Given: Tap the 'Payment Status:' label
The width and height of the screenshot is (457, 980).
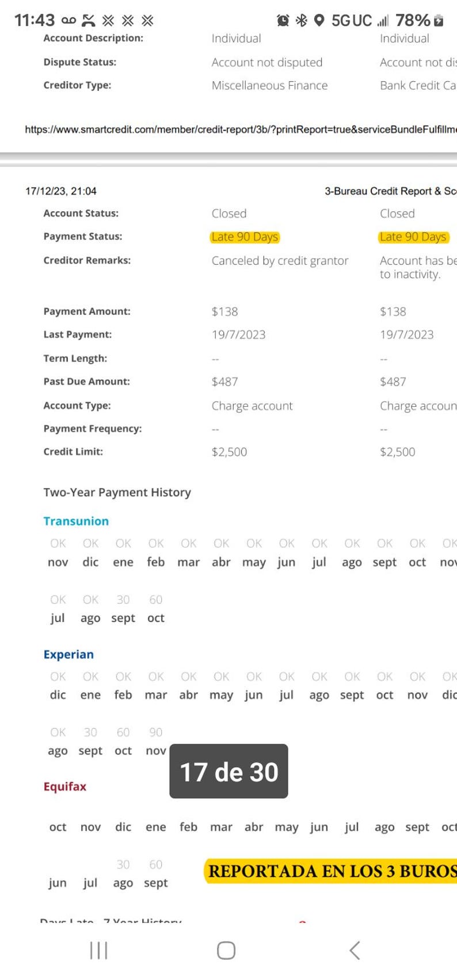Looking at the screenshot, I should click(83, 236).
